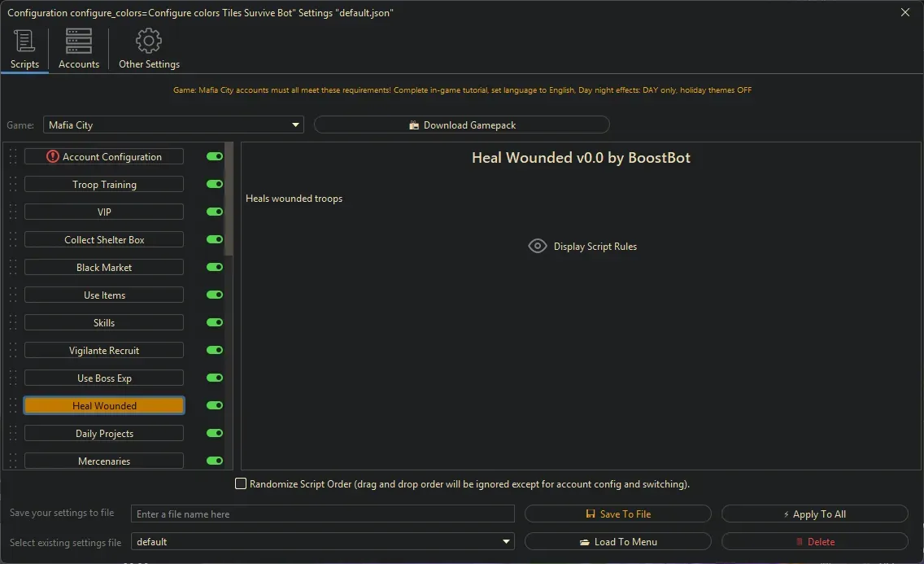The width and height of the screenshot is (924, 564).
Task: Select the Daily Projects script
Action: pyautogui.click(x=104, y=434)
